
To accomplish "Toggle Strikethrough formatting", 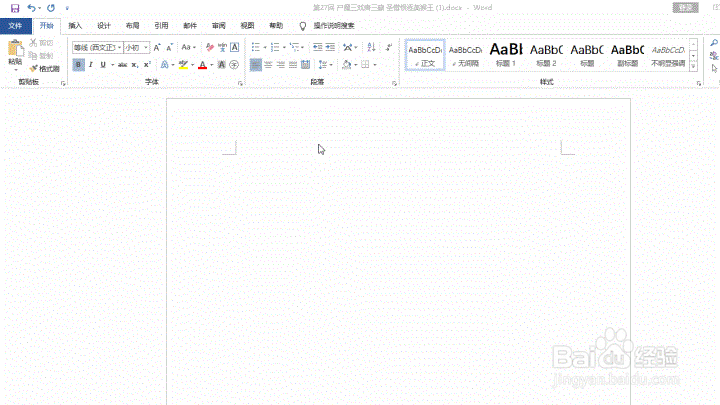I will pyautogui.click(x=122, y=65).
